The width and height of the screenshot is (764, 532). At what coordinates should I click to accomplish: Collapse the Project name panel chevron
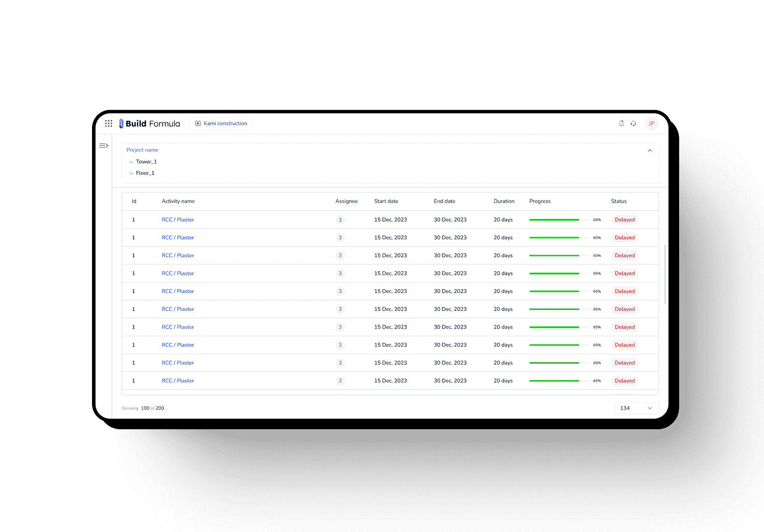pos(650,150)
